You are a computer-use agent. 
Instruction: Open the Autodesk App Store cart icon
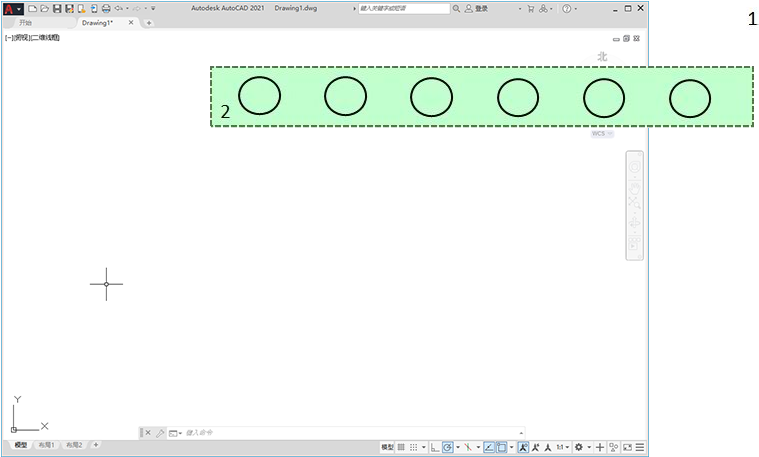(x=531, y=9)
